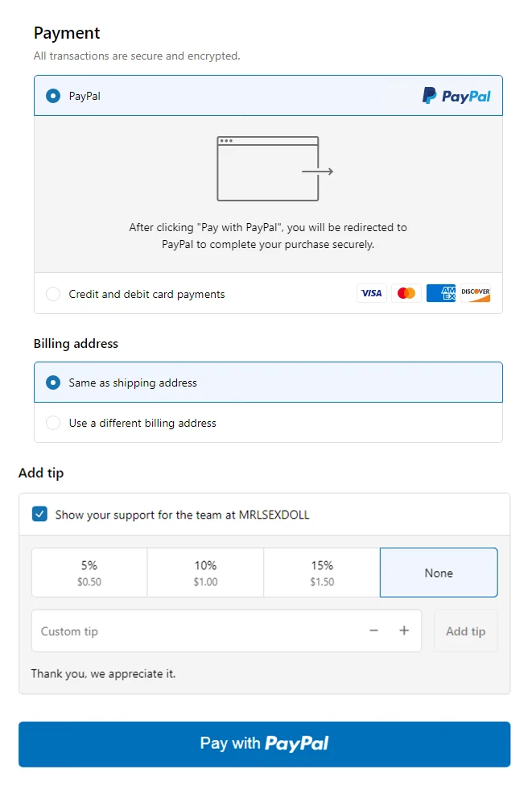Click the Pay with PayPal button
The image size is (532, 786).
click(x=265, y=743)
